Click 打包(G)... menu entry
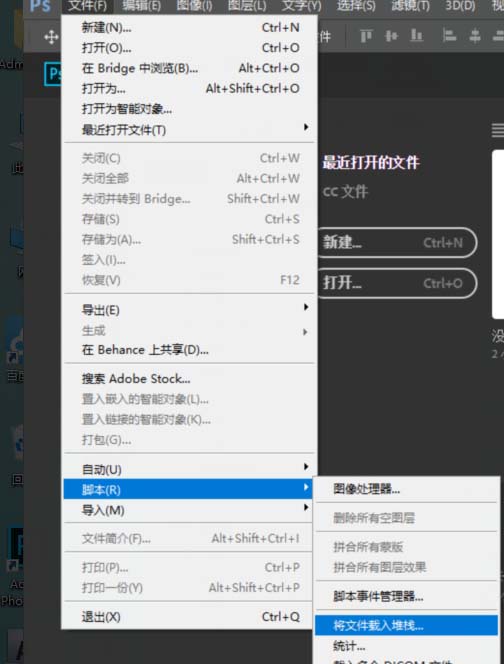Screen dimensions: 504x664 [190, 440]
